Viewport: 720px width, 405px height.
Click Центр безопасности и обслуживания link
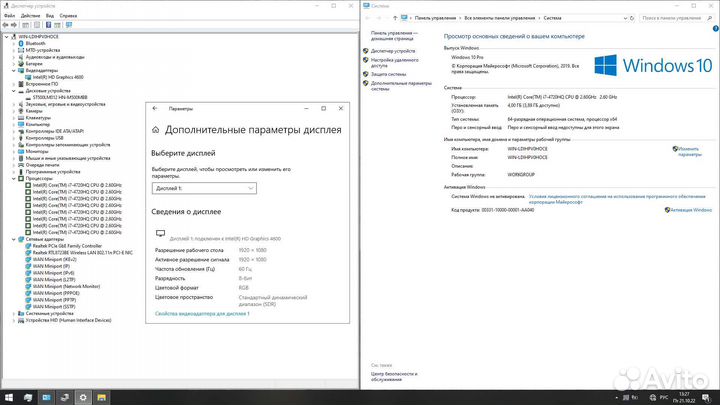point(394,377)
